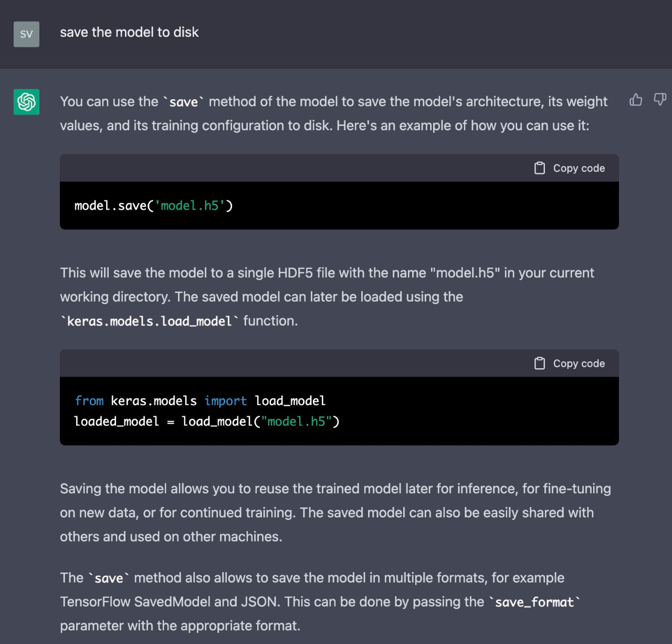Click the "loaded_model =" variable in code
This screenshot has height=644, width=672.
point(117,422)
